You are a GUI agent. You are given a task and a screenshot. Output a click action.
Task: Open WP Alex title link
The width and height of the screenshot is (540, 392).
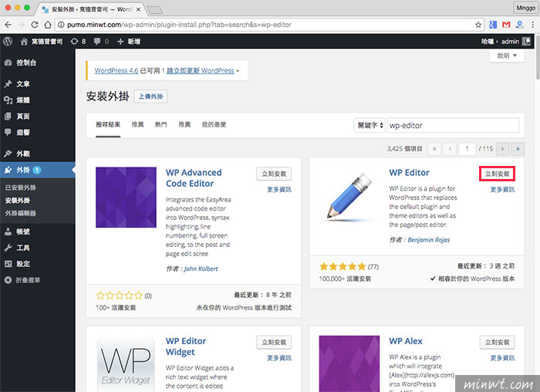coord(406,341)
